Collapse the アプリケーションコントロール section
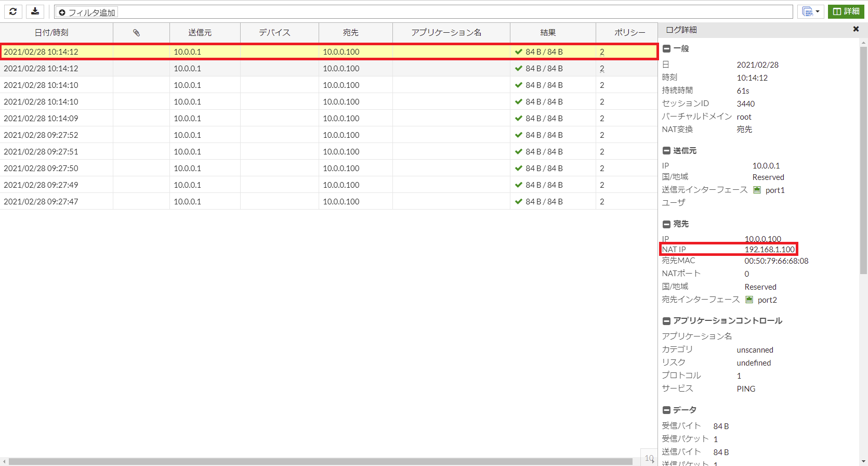 [x=666, y=321]
